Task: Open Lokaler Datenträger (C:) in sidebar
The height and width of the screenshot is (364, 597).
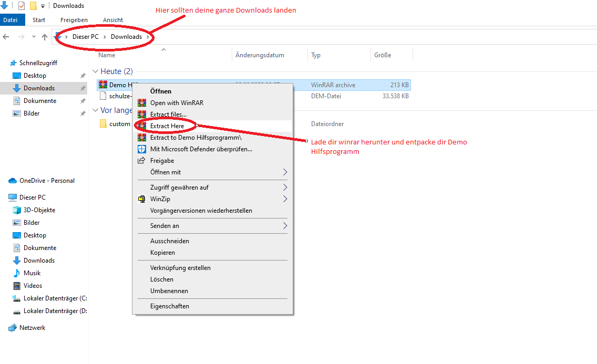Action: pyautogui.click(x=55, y=298)
